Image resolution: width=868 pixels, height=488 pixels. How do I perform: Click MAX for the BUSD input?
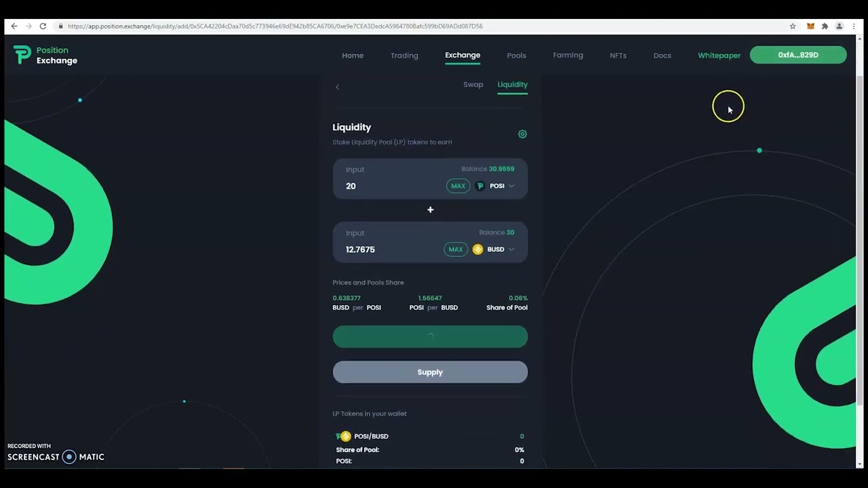click(x=455, y=249)
